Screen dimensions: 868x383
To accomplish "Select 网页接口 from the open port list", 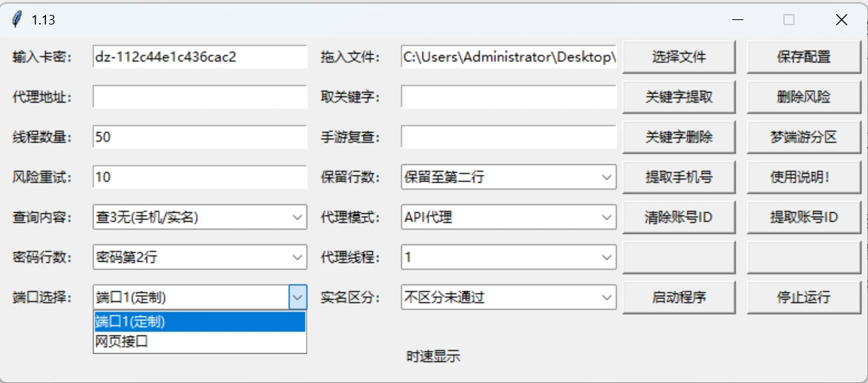I will point(200,342).
